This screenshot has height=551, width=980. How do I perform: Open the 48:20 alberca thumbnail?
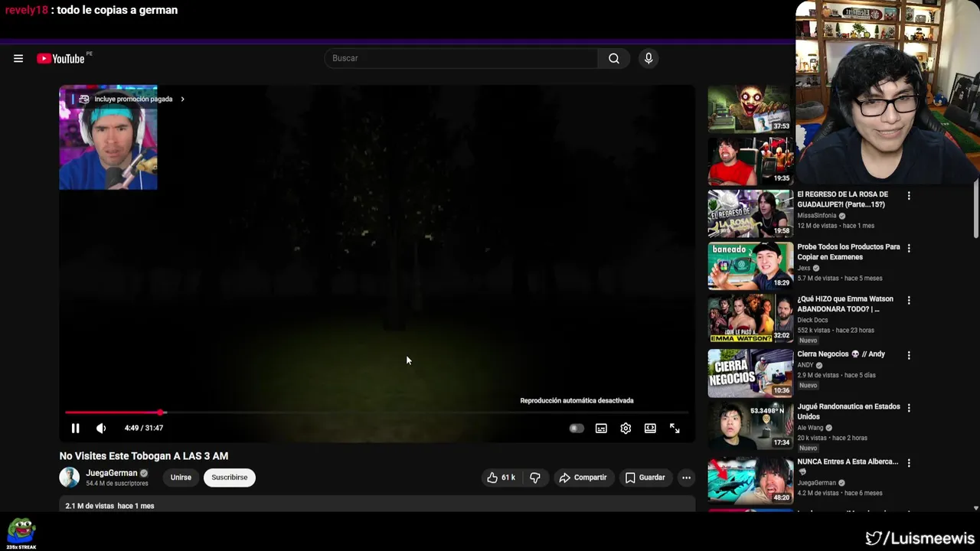(x=750, y=481)
